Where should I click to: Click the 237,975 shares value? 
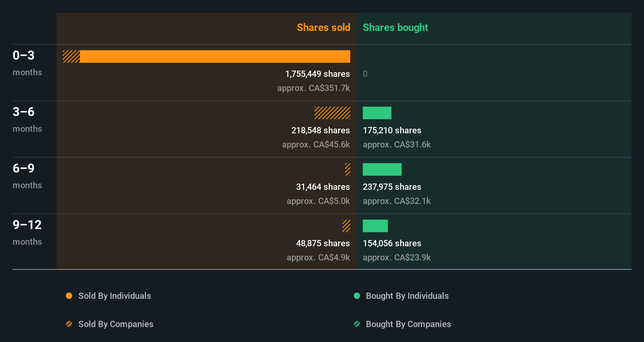click(392, 187)
